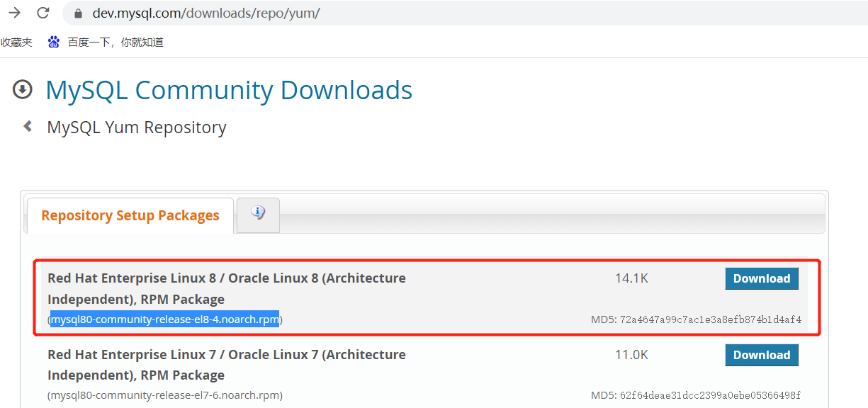Screen dimensions: 868x408
Task: Download the Linux 8 RPM package
Action: 762,278
